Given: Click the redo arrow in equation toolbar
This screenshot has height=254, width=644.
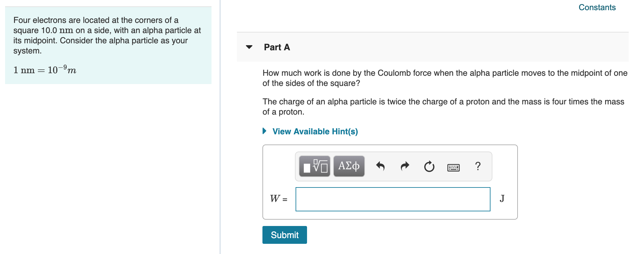Looking at the screenshot, I should tap(404, 166).
